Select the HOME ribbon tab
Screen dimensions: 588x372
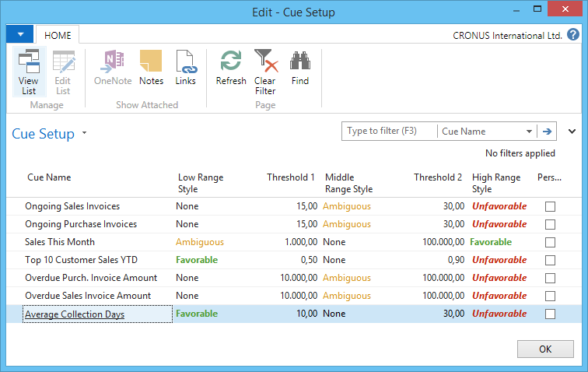[58, 36]
